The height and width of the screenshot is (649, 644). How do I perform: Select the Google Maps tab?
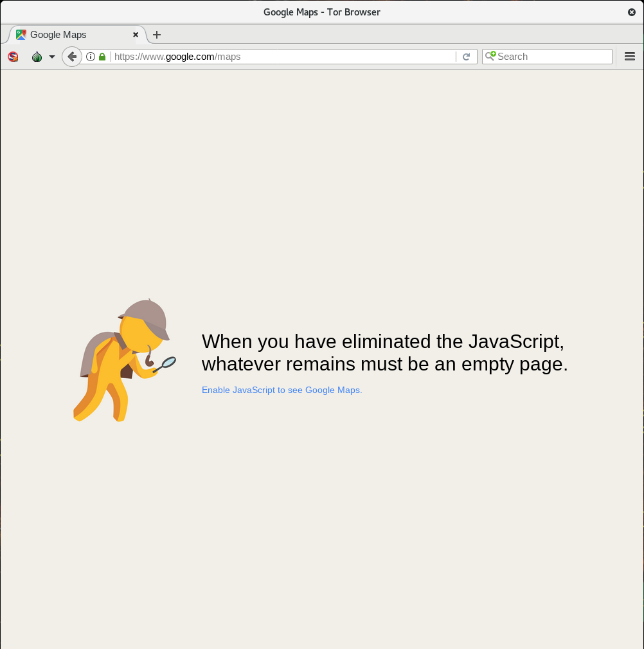point(77,35)
